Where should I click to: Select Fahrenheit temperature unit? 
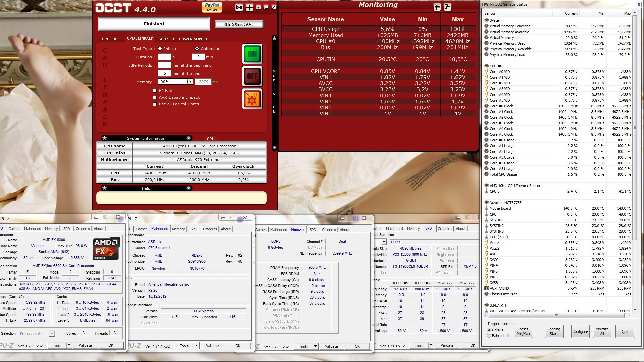coord(489,336)
